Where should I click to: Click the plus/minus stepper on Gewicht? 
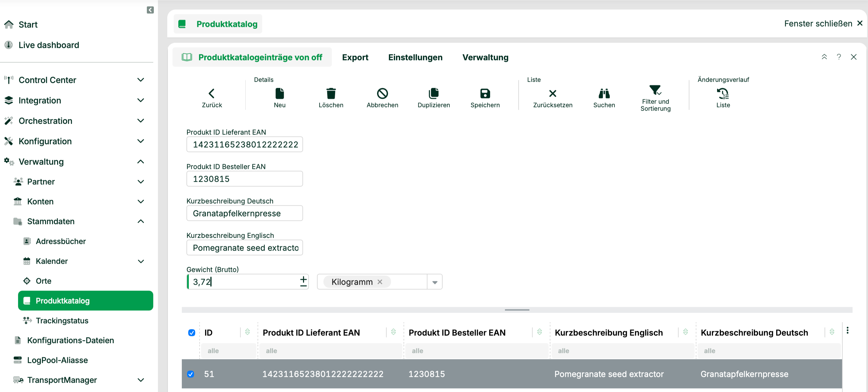(x=303, y=281)
